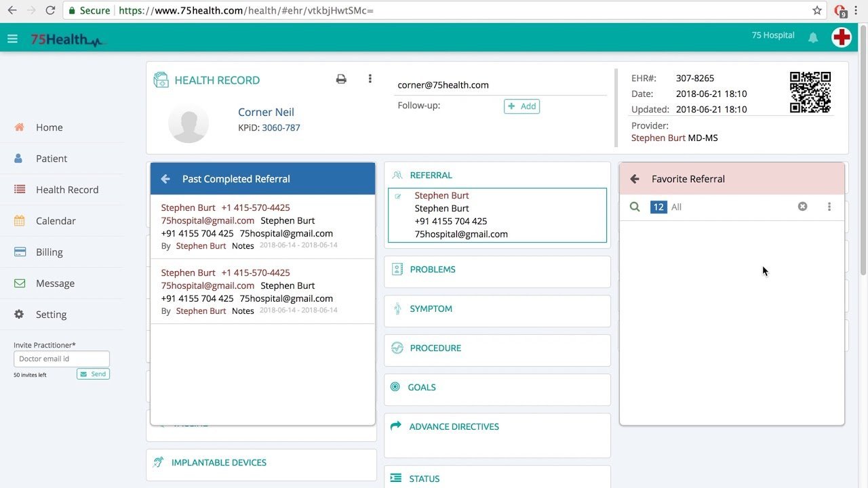Expand the Advance Directives section
Viewport: 868px width, 488px height.
click(454, 427)
